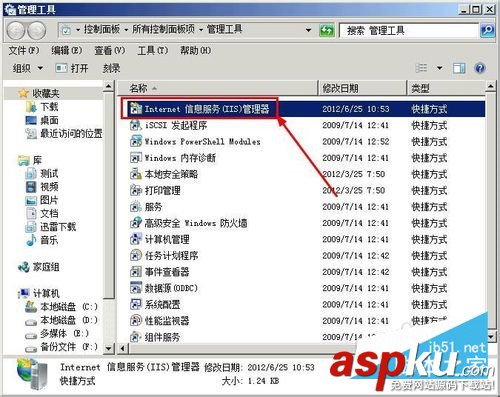Select the 高级安全 Windows 防火墙 icon

pos(136,223)
